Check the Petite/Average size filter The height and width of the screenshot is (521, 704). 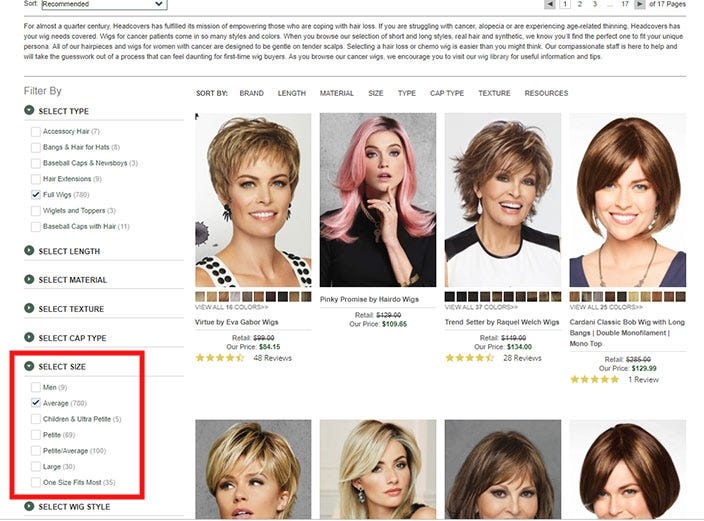click(x=36, y=450)
